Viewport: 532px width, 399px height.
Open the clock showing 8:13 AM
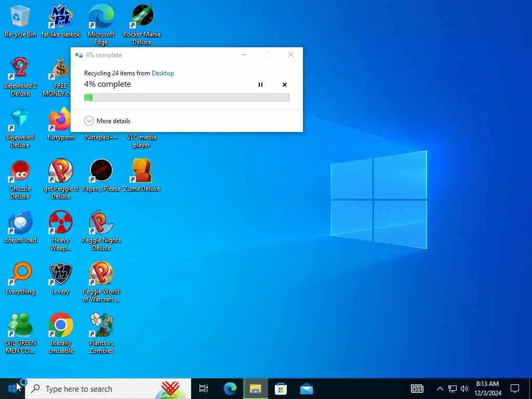tap(487, 389)
